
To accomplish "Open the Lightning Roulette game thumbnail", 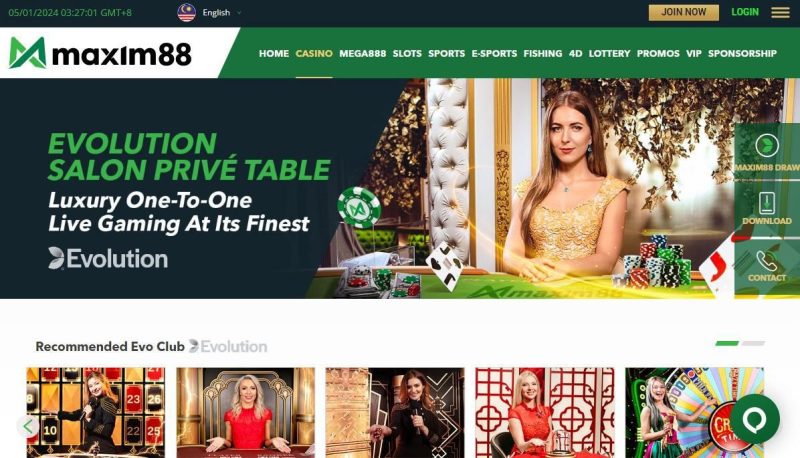I will [x=95, y=413].
